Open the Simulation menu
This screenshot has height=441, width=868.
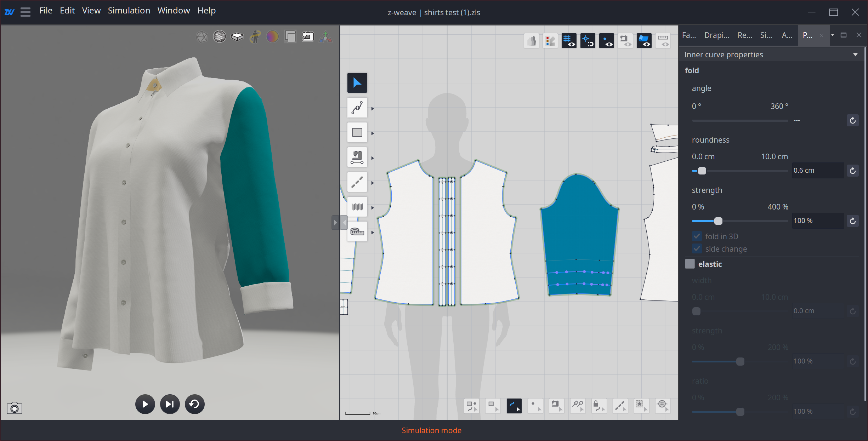click(x=129, y=11)
